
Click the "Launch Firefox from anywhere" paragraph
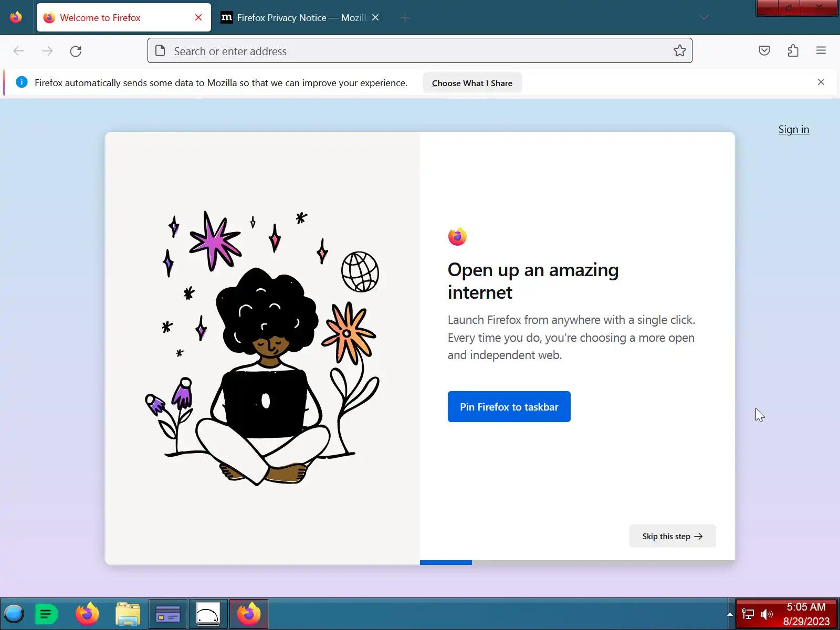[x=571, y=338]
